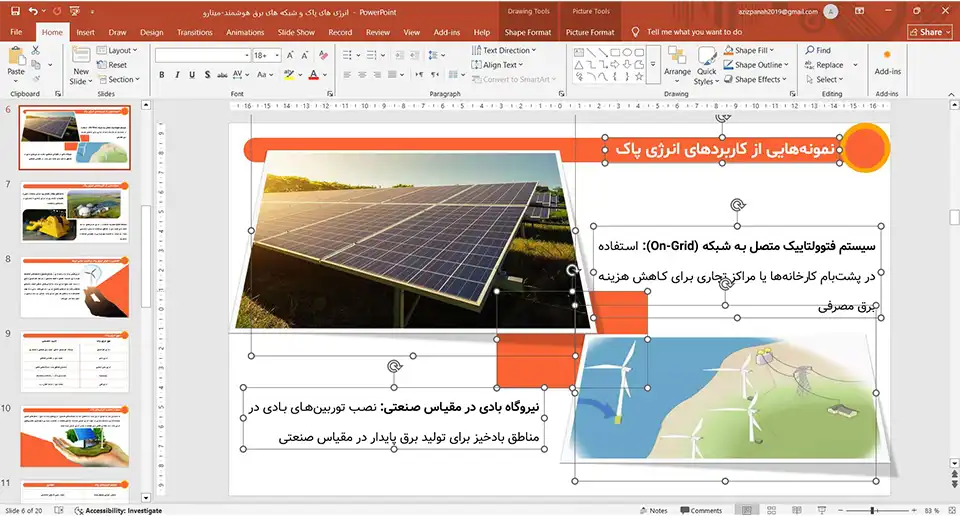
Task: Toggle Notes pane in status bar
Action: (653, 510)
